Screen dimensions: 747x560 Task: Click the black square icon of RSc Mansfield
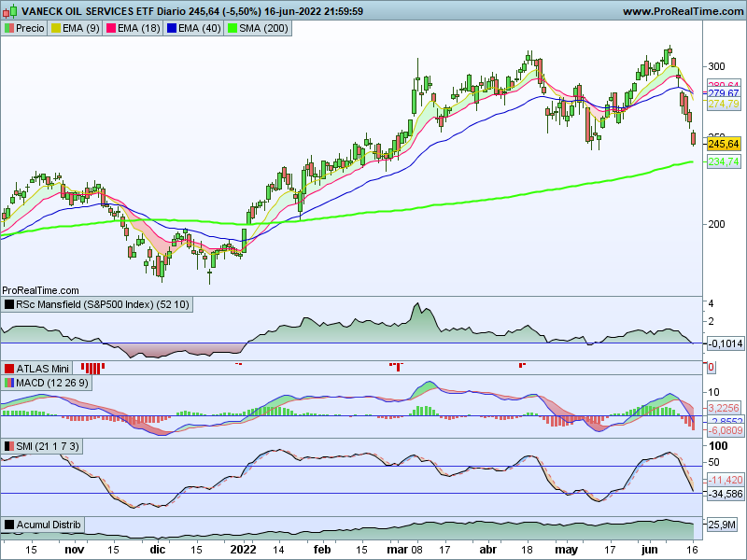pos(9,304)
